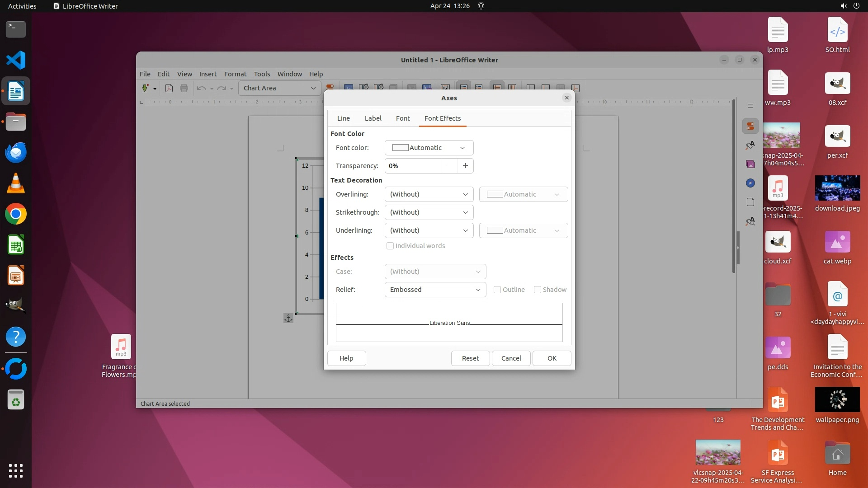
Task: Launch LibreOffice Calc from the dock
Action: tap(16, 245)
